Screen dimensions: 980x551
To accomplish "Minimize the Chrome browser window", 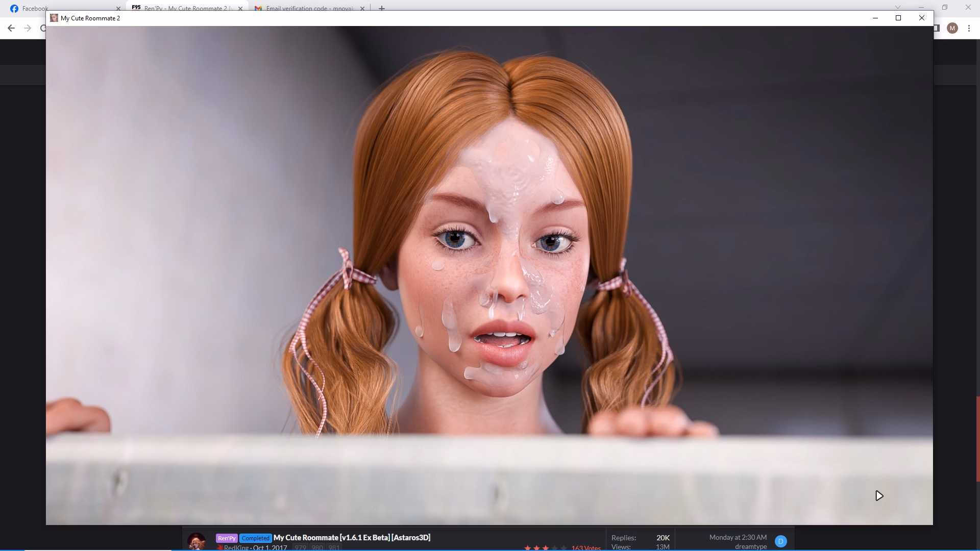I will coord(921,7).
